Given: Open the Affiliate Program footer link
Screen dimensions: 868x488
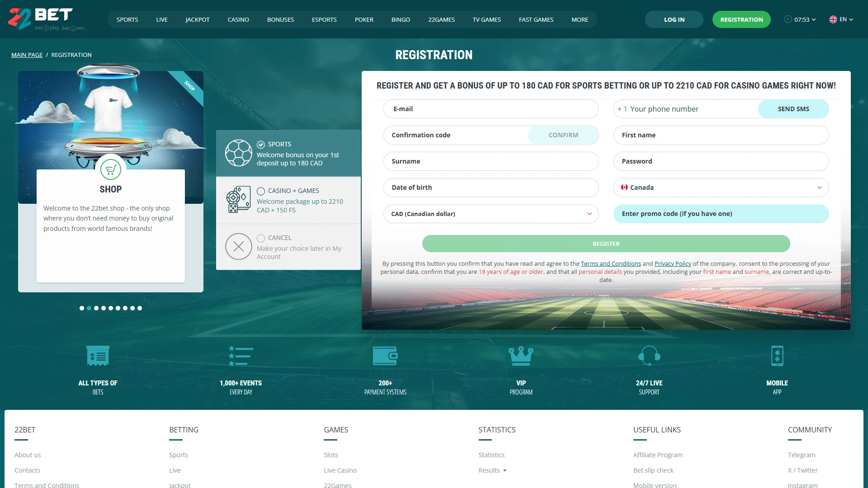Looking at the screenshot, I should click(x=658, y=455).
